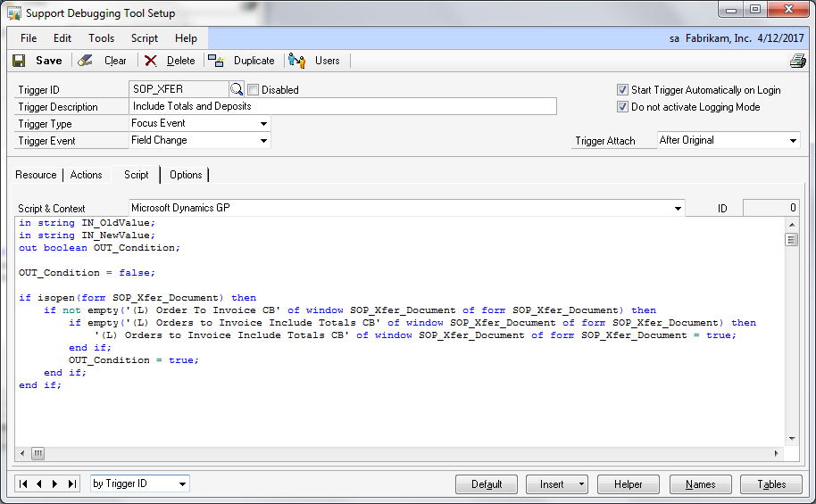The width and height of the screenshot is (816, 504).
Task: Expand the Insert button dropdown arrow
Action: pyautogui.click(x=581, y=484)
